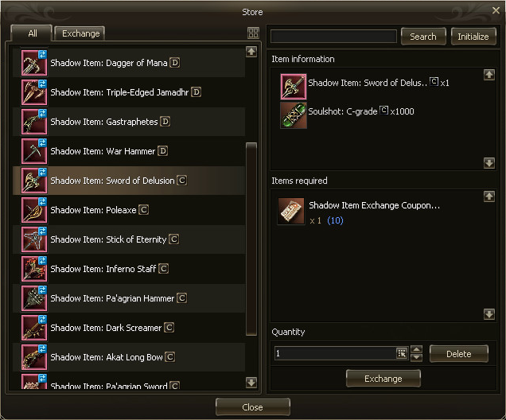Confirm with the Exchange button below the quantity
The width and height of the screenshot is (506, 420).
coord(383,379)
